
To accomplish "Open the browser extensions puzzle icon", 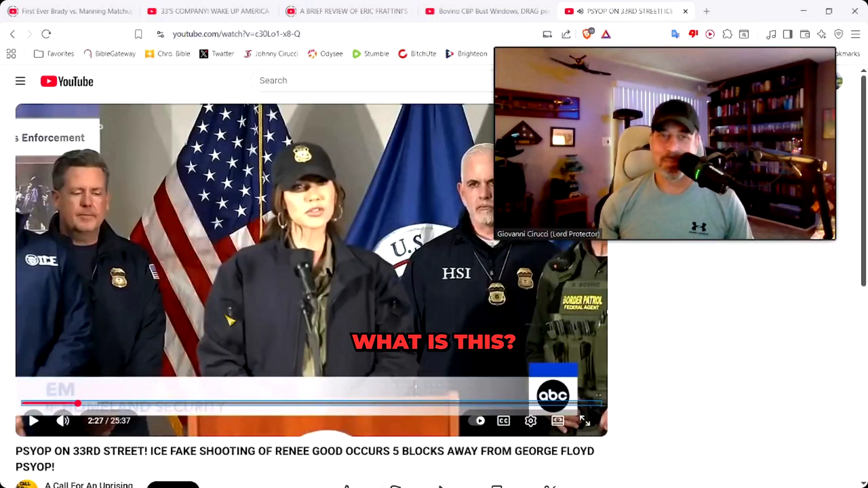I will (727, 34).
